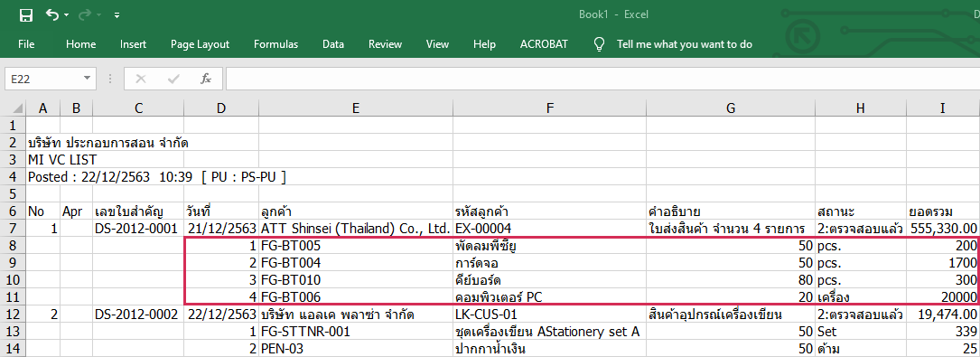This screenshot has height=357, width=980.
Task: Switch to the Page Layout tab
Action: pos(200,44)
